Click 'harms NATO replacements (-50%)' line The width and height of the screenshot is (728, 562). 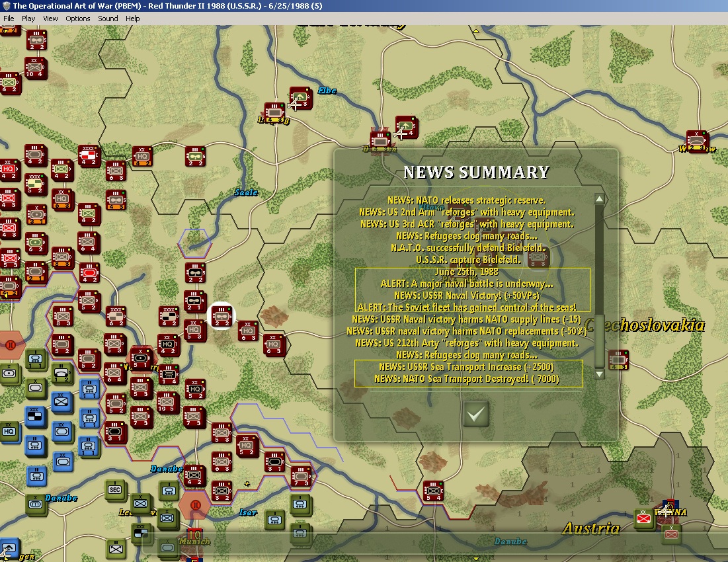467,331
